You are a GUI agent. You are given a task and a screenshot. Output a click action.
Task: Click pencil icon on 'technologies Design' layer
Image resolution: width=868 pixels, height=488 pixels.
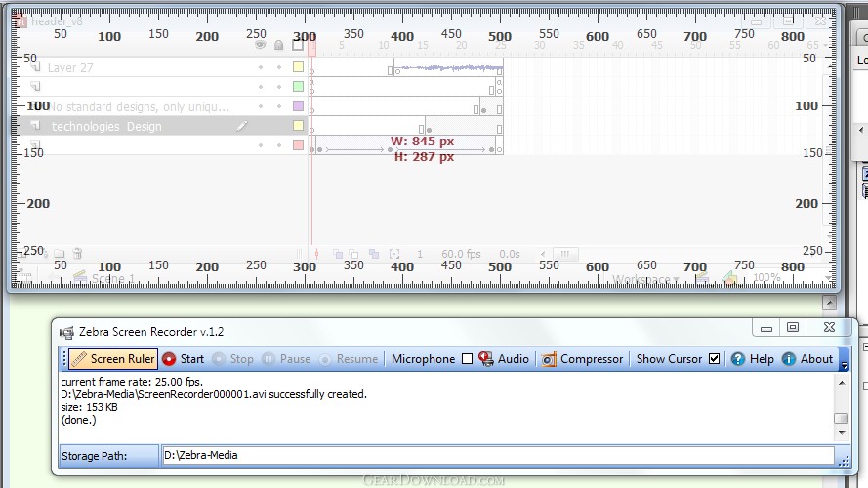(241, 126)
